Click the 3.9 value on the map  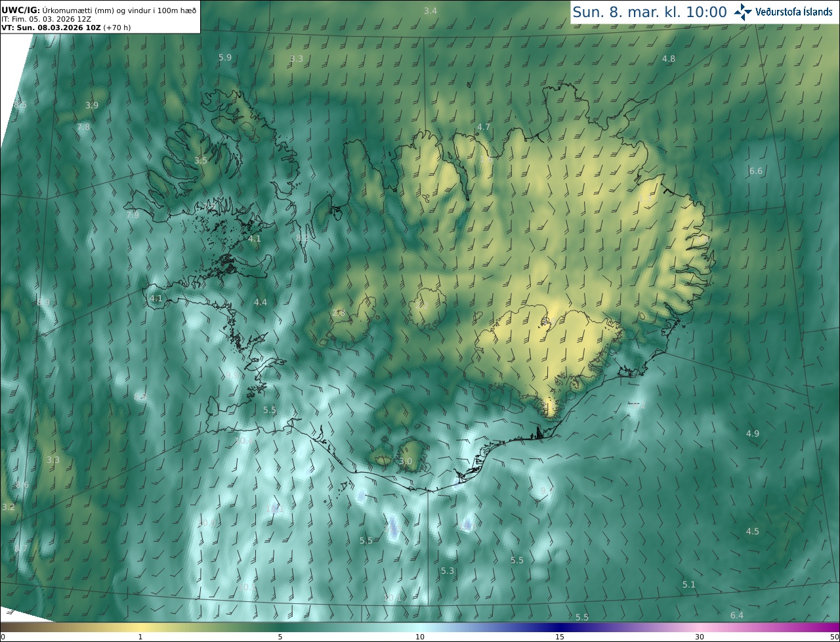click(x=92, y=105)
